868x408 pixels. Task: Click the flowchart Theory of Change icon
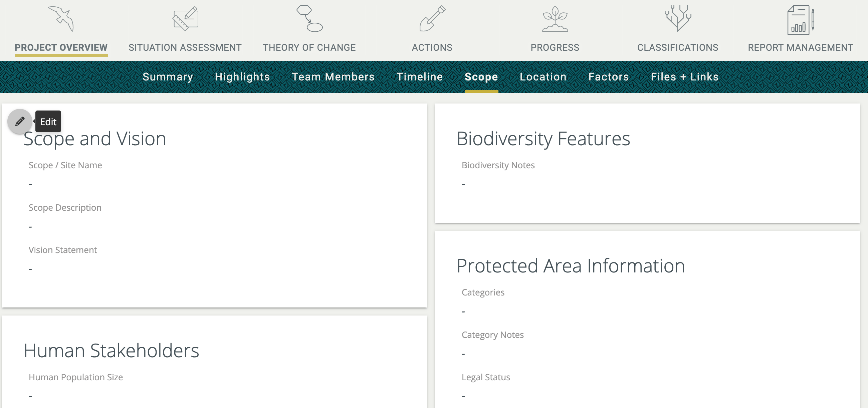309,19
